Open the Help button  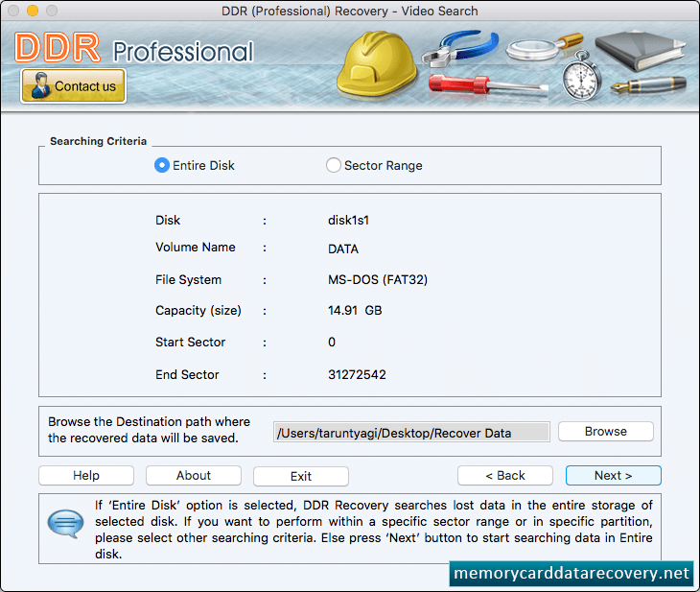86,475
